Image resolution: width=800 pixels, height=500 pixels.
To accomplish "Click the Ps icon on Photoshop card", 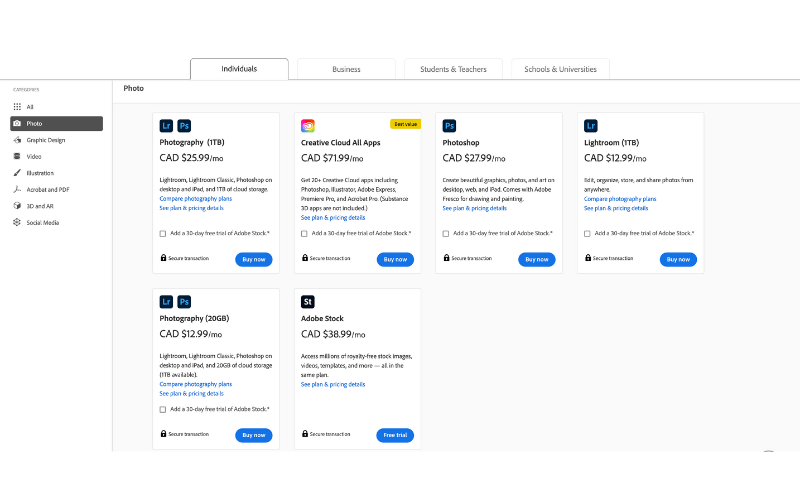I will [x=449, y=126].
